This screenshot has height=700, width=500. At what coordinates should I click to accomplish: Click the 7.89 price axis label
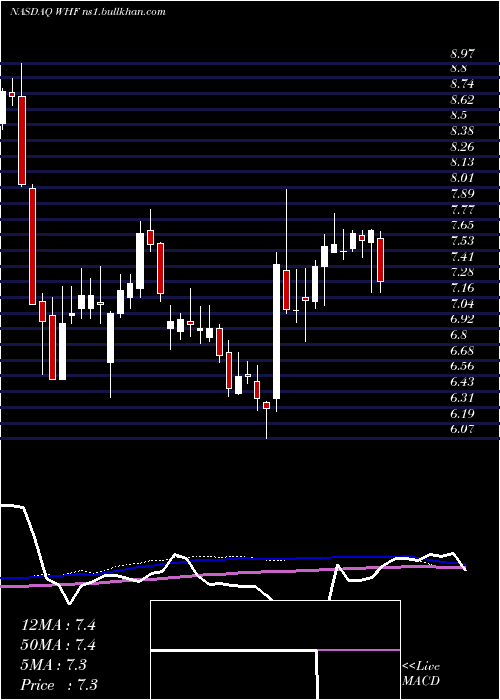tap(462, 193)
